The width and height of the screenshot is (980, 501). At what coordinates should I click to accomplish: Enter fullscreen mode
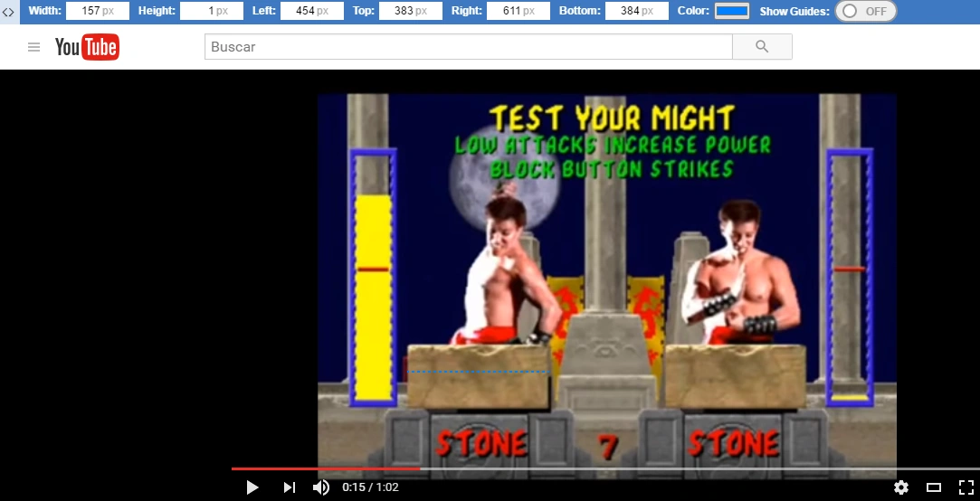pyautogui.click(x=966, y=487)
